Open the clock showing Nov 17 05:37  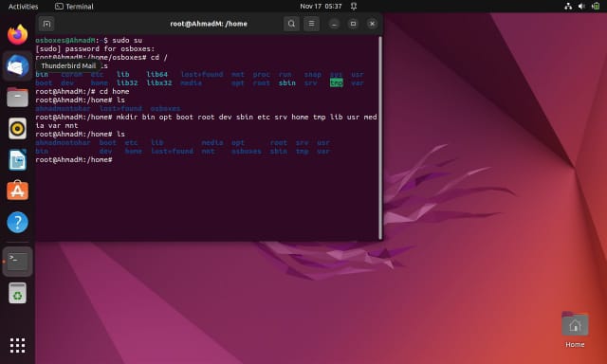321,7
